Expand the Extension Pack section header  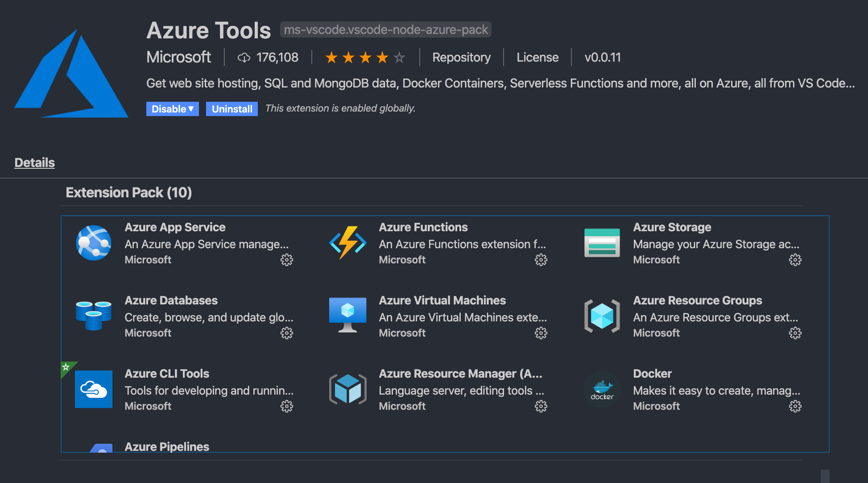pos(128,192)
